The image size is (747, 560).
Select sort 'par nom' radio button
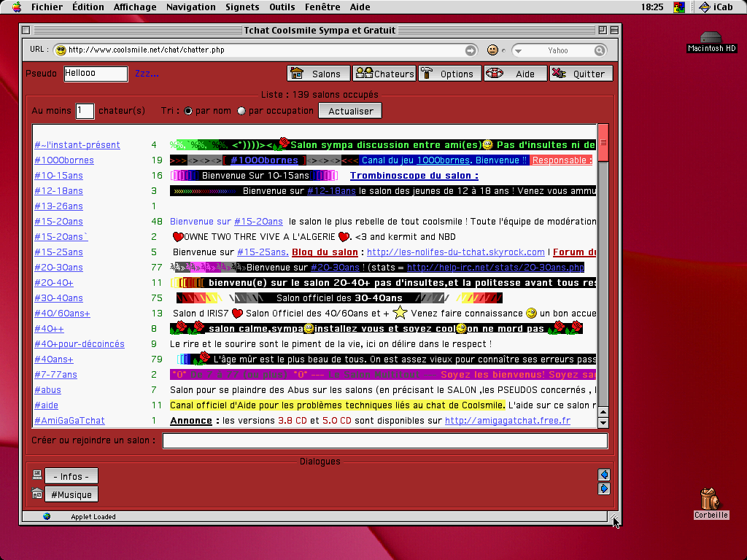click(188, 111)
